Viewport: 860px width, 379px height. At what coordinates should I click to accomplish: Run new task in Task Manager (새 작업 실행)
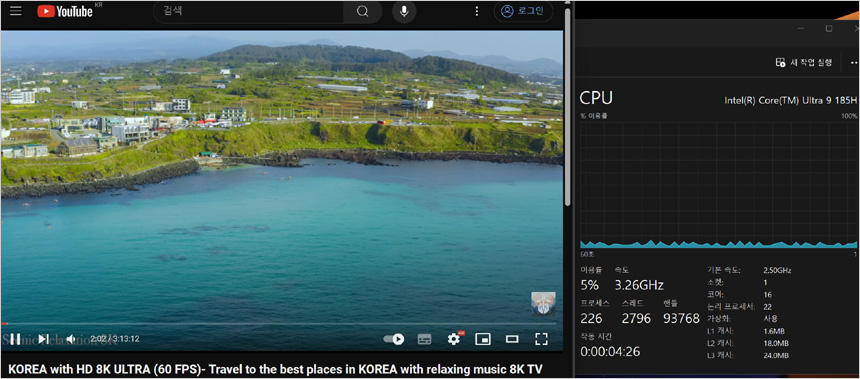tap(804, 62)
